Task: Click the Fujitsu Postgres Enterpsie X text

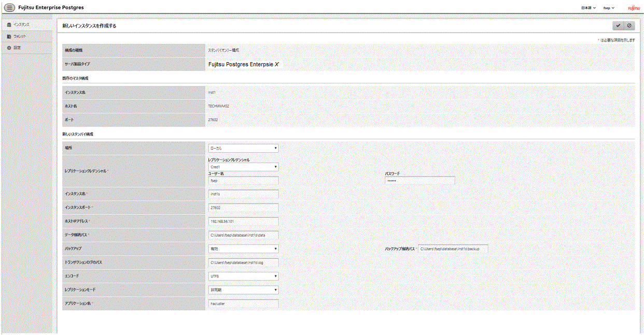Action: (244, 65)
